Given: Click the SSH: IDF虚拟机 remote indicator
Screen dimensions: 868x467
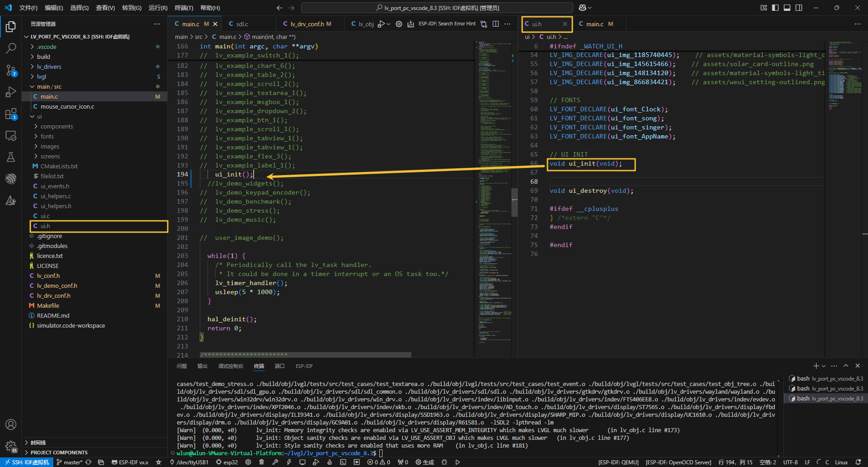Looking at the screenshot, I should (x=27, y=462).
